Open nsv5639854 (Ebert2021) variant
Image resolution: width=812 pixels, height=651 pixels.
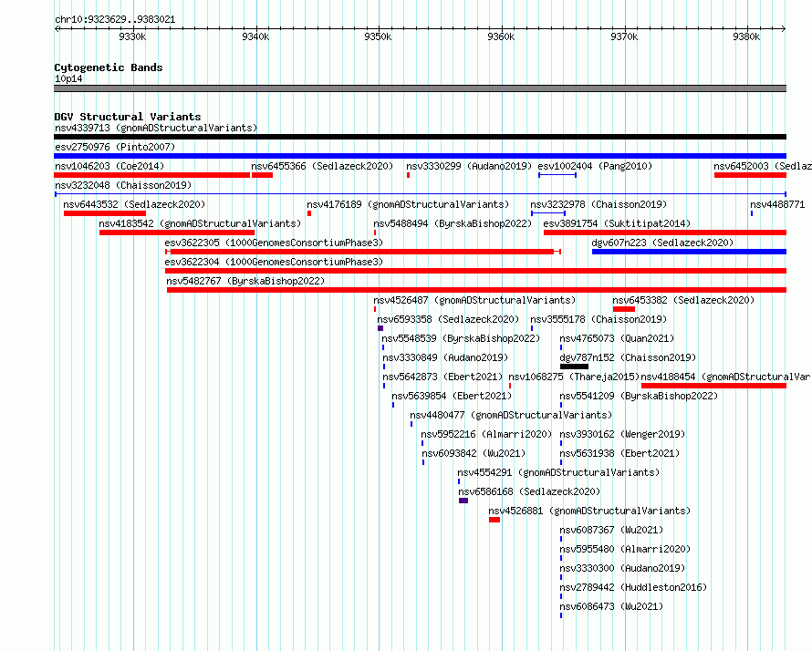coord(452,396)
